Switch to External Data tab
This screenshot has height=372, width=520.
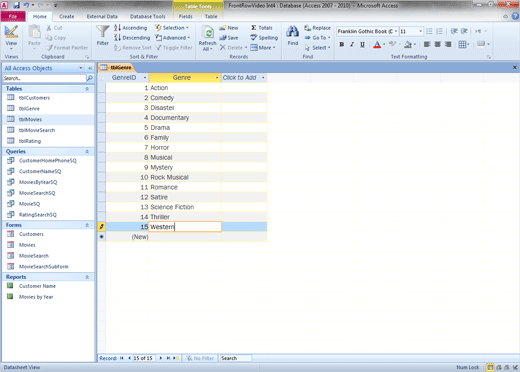click(x=102, y=16)
